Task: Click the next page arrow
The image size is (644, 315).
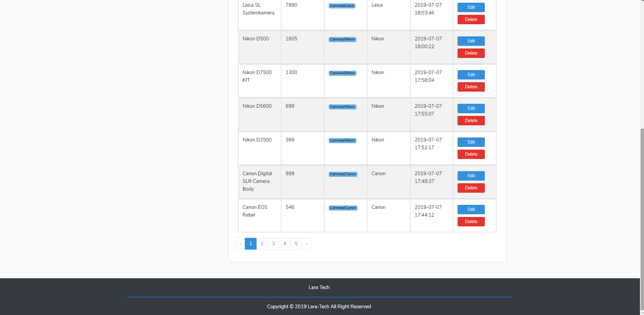Action: (x=306, y=244)
